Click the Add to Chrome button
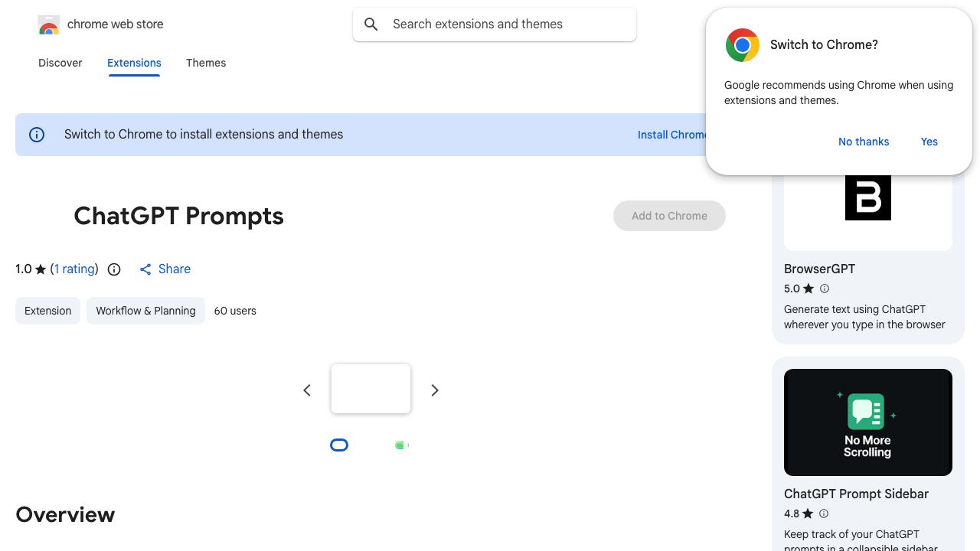Screen dimensions: 980x551 [x=669, y=216]
